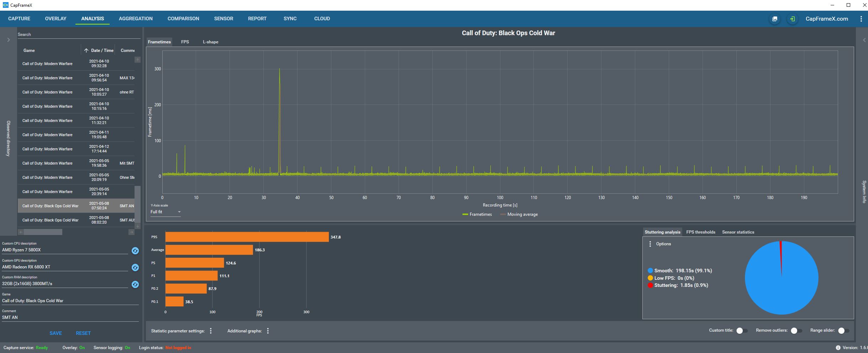Click the Game column header
This screenshot has width=868, height=353.
pos(29,50)
